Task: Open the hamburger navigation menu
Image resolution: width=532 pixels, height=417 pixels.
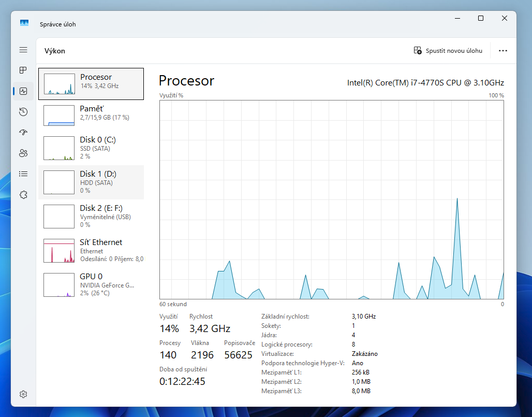Action: point(23,50)
